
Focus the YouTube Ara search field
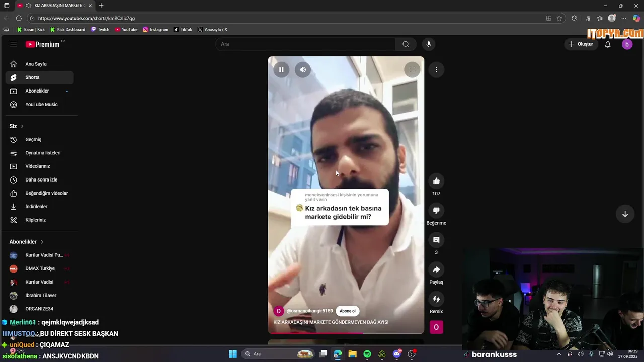(305, 44)
